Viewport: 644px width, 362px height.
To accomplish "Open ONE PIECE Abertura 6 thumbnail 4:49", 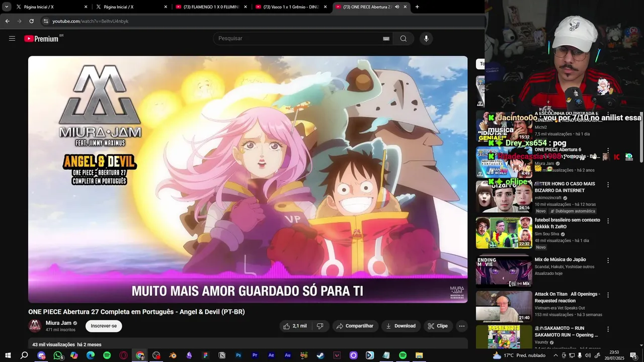I will (504, 162).
